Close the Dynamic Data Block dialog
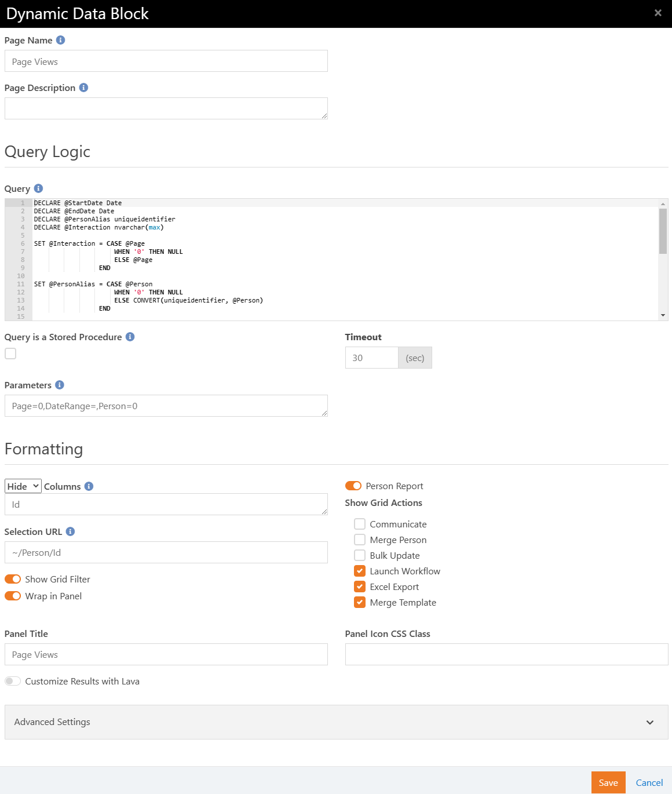Image resolution: width=672 pixels, height=794 pixels. click(658, 13)
